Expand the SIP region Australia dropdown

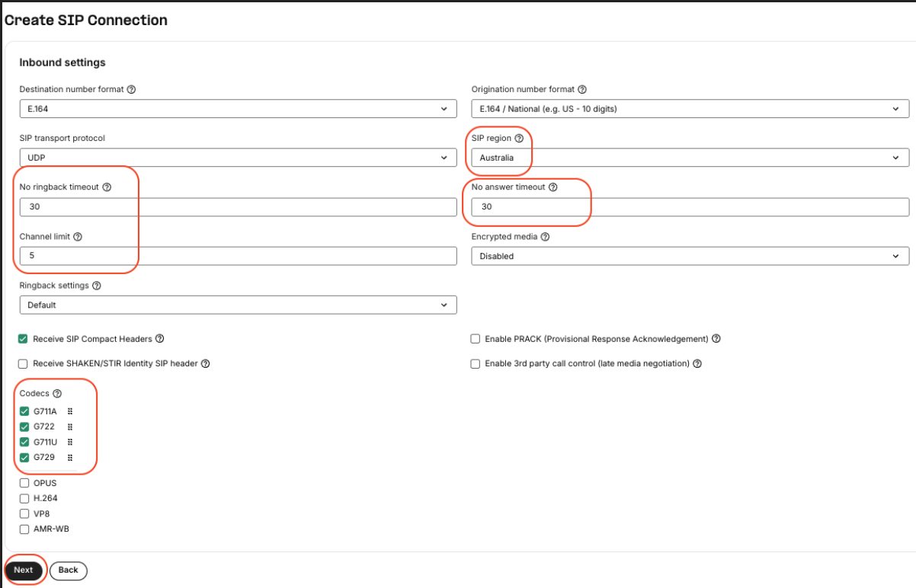coord(690,158)
